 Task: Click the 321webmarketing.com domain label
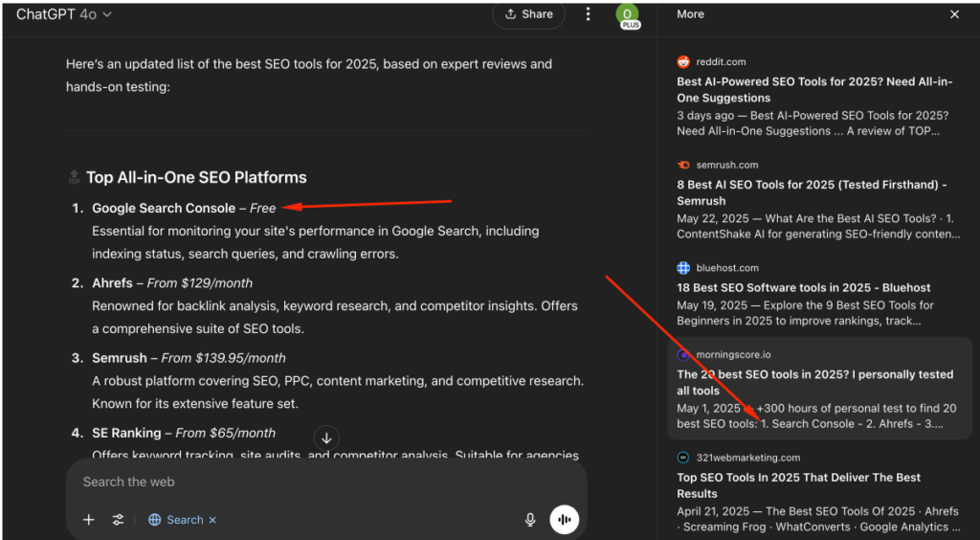748,458
